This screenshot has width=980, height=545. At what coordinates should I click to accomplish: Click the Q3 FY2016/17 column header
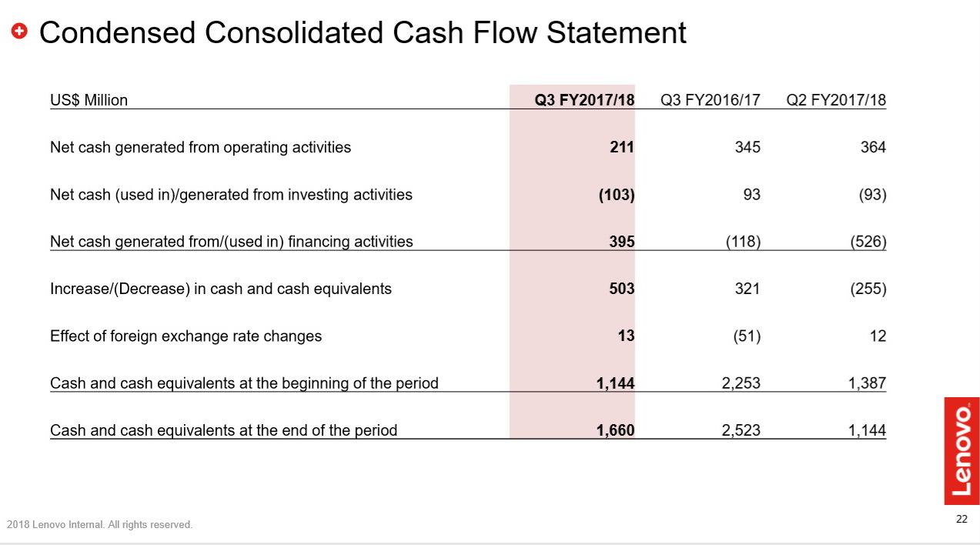[710, 100]
